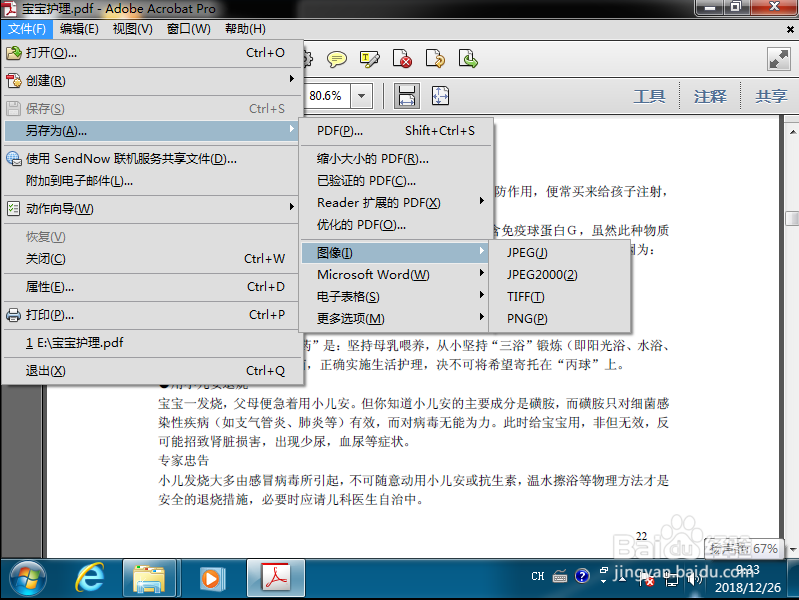
Task: Select 优化的 PDF(O)...
Action: (396, 225)
